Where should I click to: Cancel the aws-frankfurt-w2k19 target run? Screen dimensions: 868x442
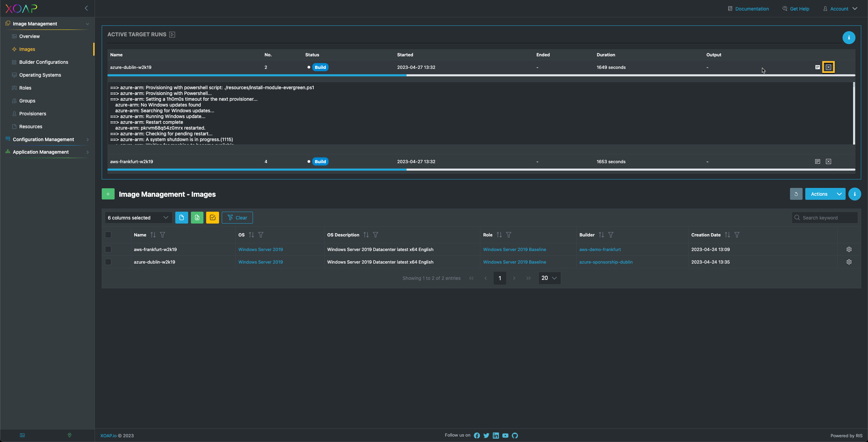(828, 161)
